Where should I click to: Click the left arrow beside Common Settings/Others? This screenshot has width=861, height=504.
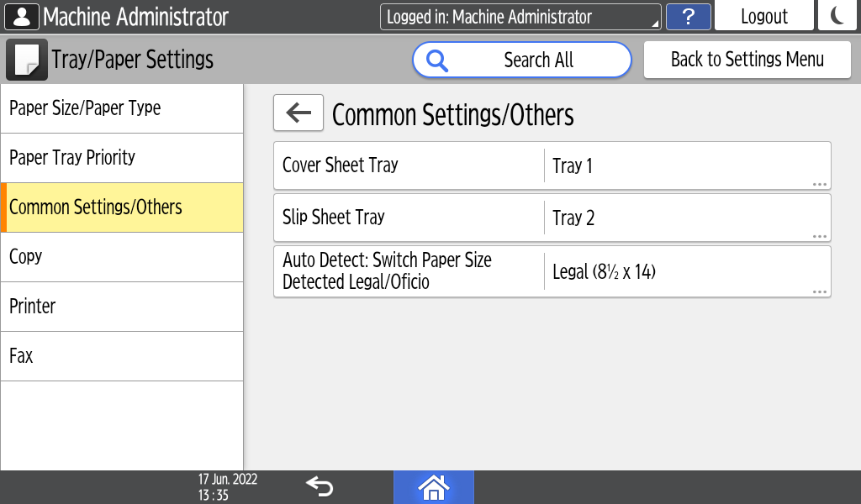(298, 113)
